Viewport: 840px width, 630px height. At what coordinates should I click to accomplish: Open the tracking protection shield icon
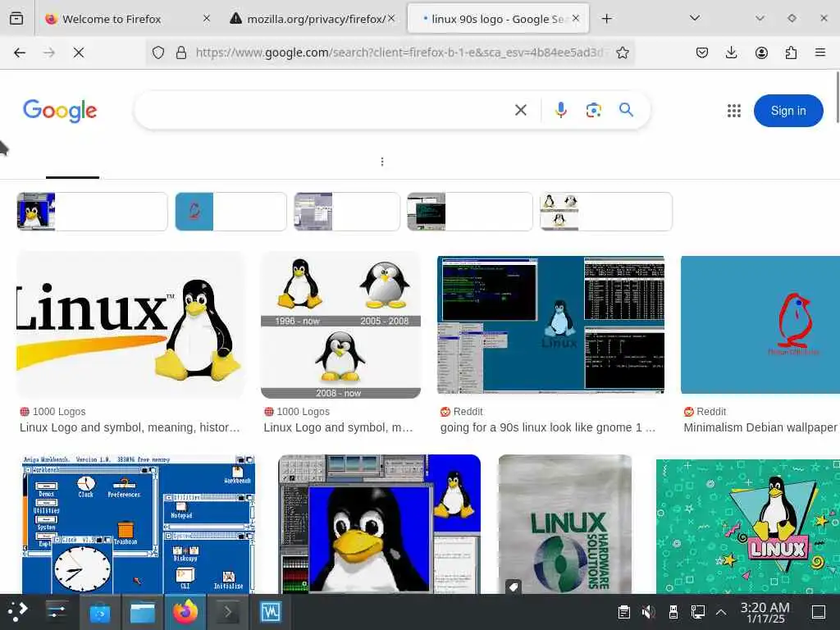tap(158, 52)
